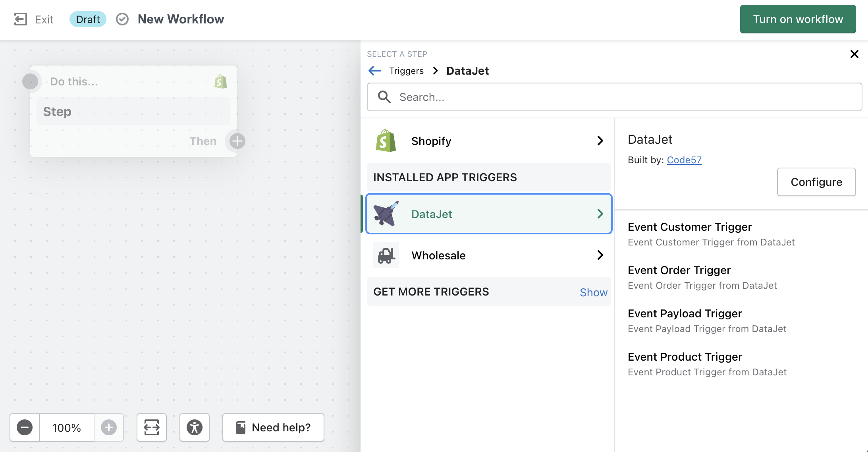Open the Code57 developer link

684,160
